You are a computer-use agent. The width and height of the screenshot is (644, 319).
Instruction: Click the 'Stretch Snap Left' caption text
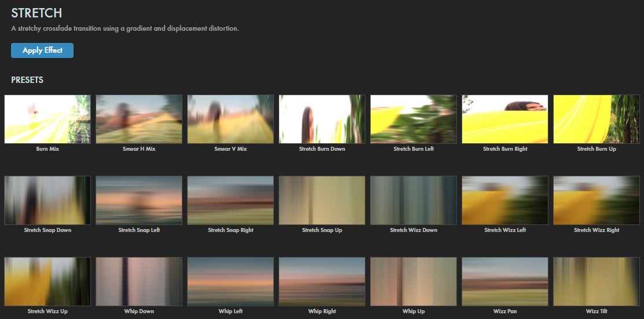(x=139, y=230)
